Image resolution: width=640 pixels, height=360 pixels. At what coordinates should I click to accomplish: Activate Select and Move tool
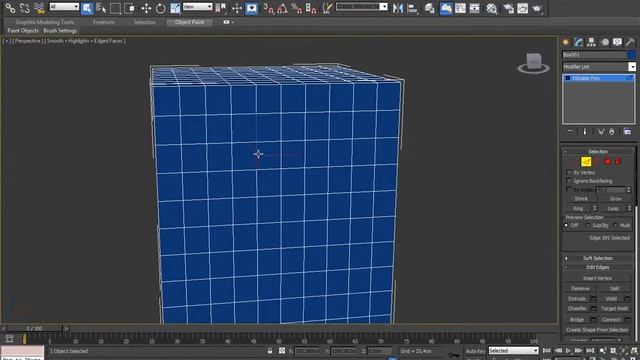click(146, 8)
